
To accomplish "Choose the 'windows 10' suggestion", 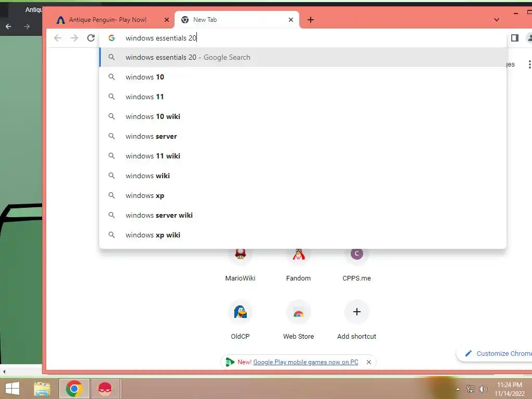I will point(303,77).
